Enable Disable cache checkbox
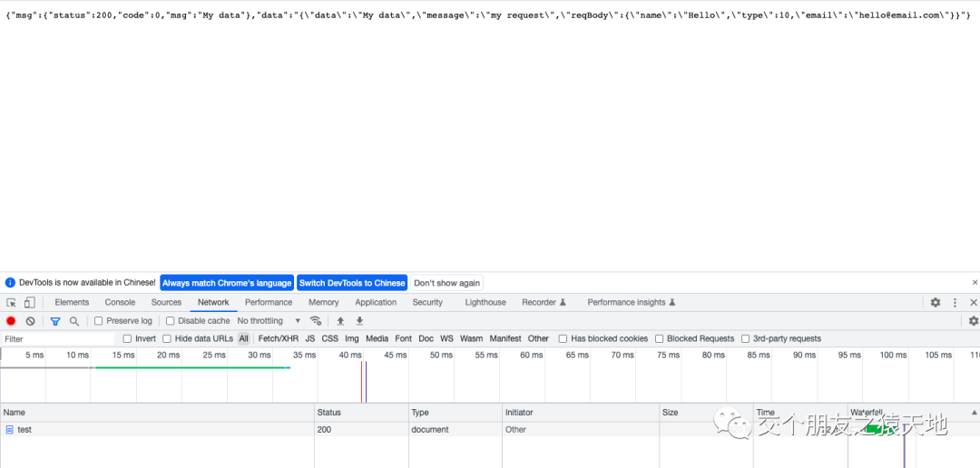Image resolution: width=980 pixels, height=468 pixels. (x=170, y=321)
